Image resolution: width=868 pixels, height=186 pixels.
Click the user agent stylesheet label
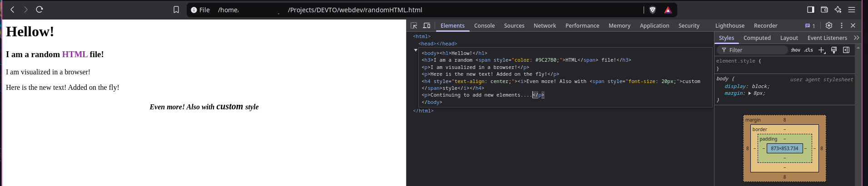coord(822,80)
